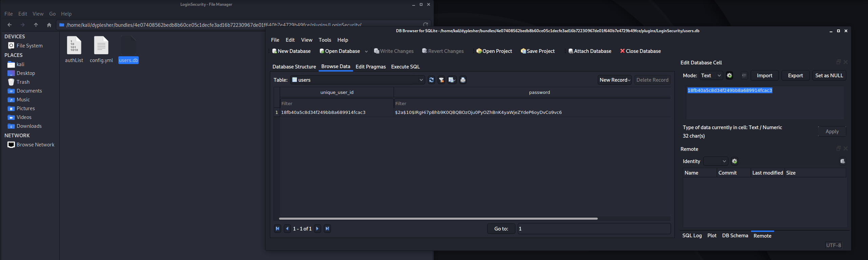Expand the cell Mode Text dropdown
Image resolution: width=868 pixels, height=260 pixels.
point(711,76)
